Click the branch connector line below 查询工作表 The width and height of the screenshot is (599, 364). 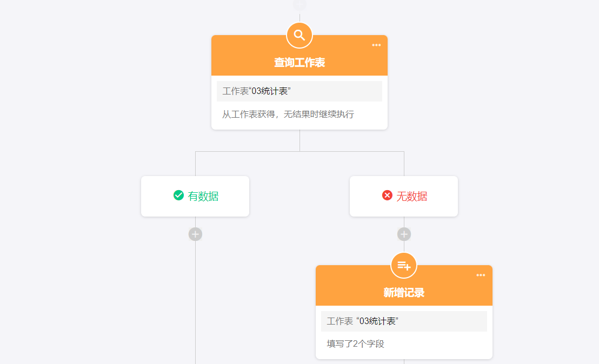pyautogui.click(x=299, y=141)
